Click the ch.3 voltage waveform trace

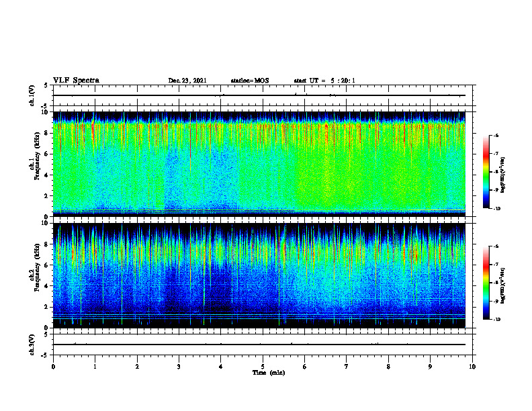click(x=259, y=345)
